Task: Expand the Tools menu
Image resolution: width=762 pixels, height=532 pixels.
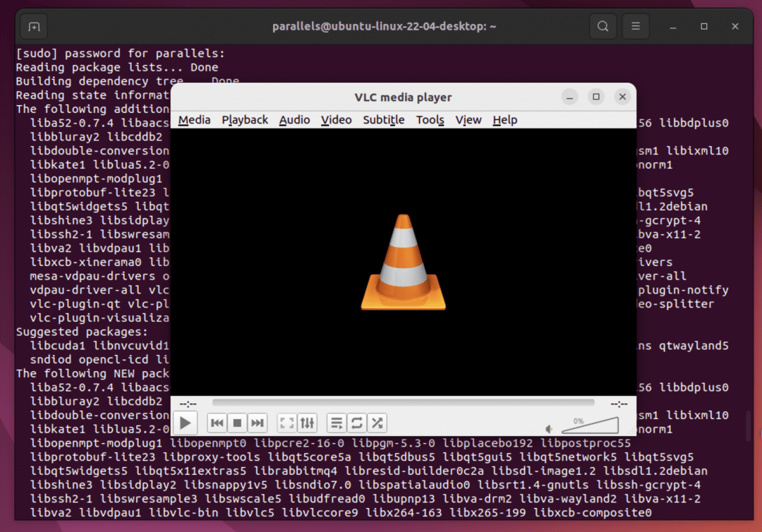Action: coord(430,120)
